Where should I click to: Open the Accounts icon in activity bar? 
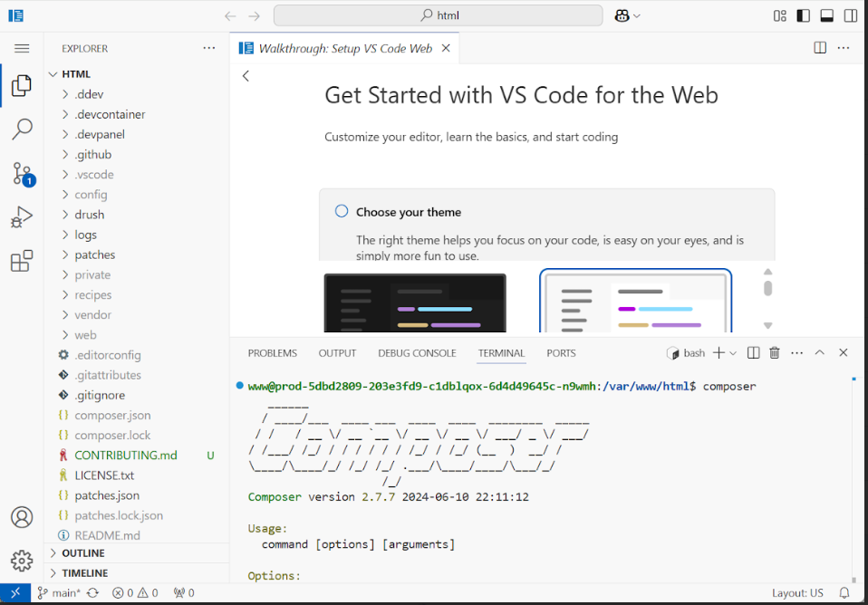click(22, 517)
